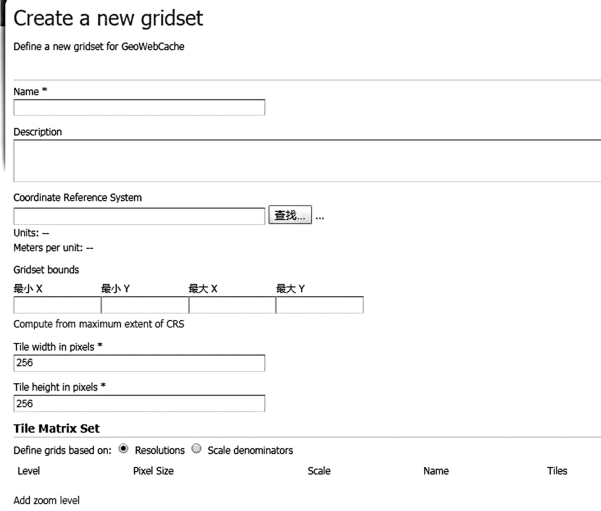
Task: Click the 最大 X bounds field
Action: tap(232, 306)
